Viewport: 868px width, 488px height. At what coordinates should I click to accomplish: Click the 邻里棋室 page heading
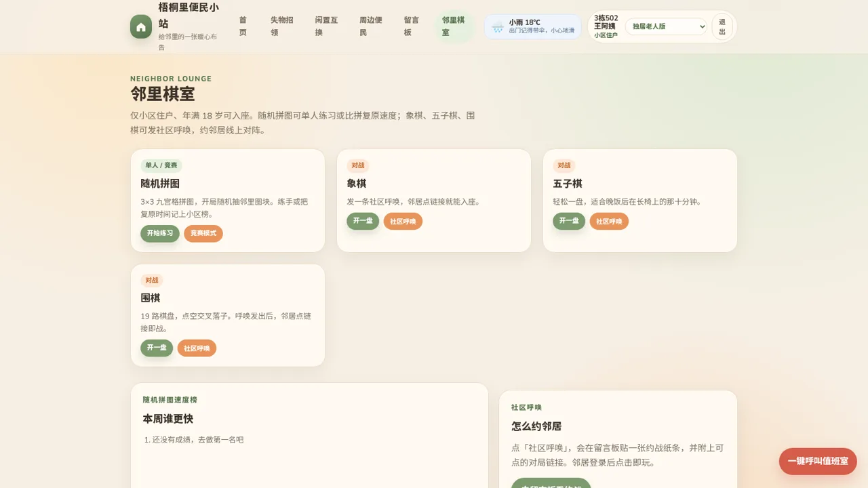click(163, 94)
